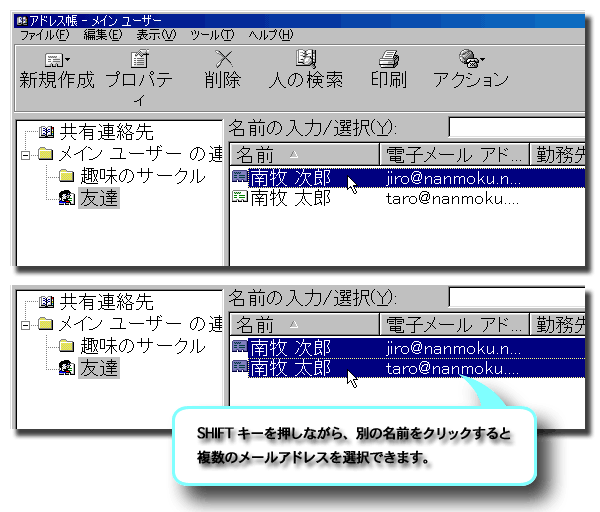This screenshot has width=600, height=512.
Task: Sort by 名前 column in lower list
Action: coord(304,324)
